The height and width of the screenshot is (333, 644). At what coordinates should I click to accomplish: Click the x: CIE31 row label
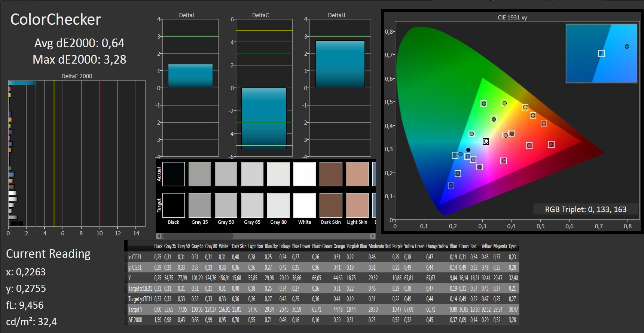135,257
